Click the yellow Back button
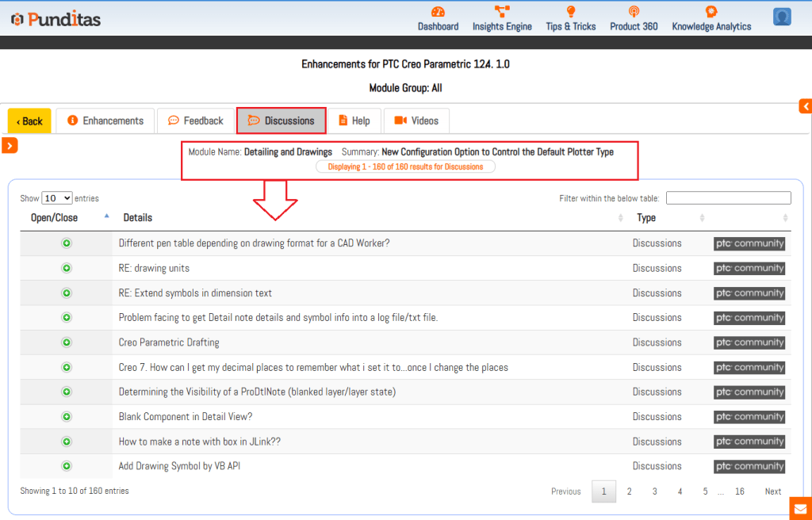Image resolution: width=812 pixels, height=520 pixels. point(29,121)
